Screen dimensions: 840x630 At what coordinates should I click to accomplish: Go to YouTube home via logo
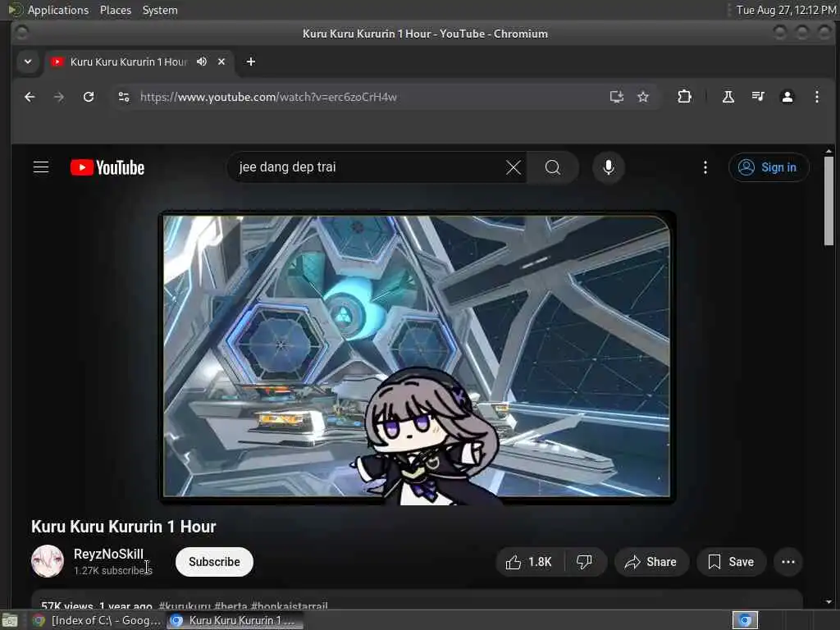107,167
